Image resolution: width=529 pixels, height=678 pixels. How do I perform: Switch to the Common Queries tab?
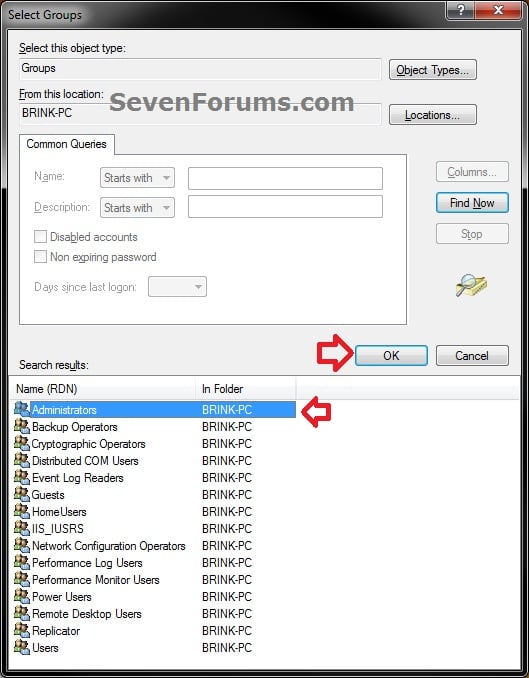[67, 144]
